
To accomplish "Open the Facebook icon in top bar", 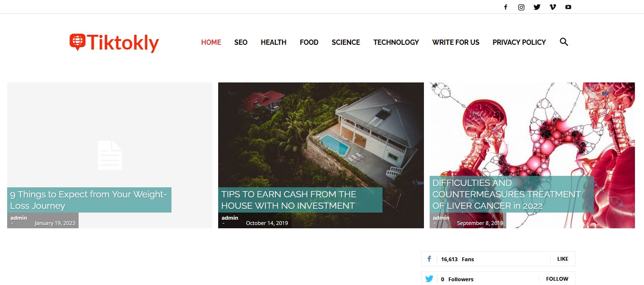I will [506, 7].
